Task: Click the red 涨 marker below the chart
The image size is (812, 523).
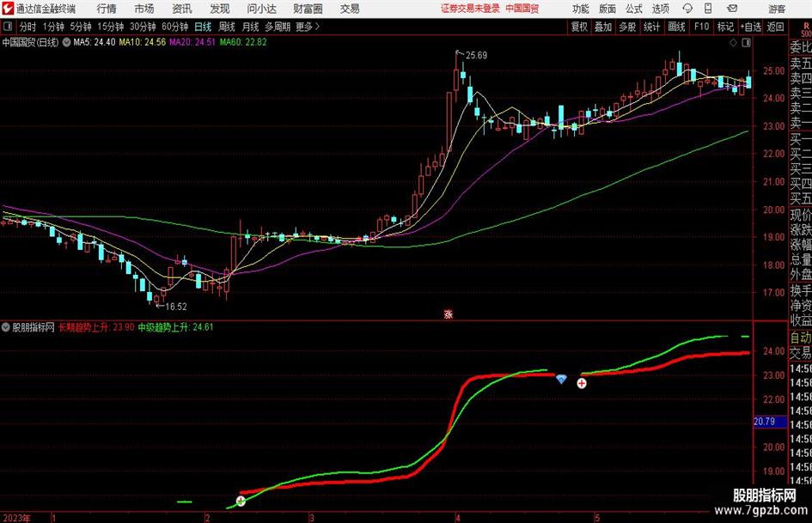Action: [449, 313]
